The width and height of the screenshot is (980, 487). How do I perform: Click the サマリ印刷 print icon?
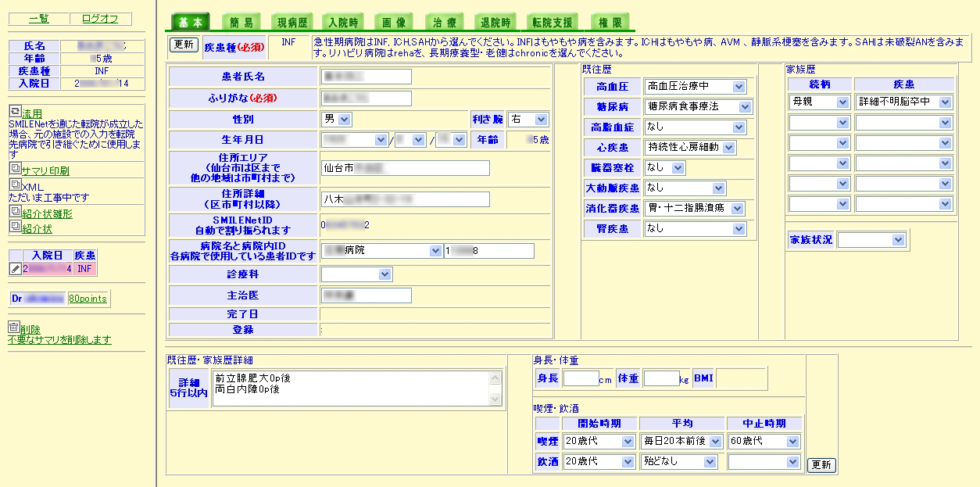coord(15,170)
